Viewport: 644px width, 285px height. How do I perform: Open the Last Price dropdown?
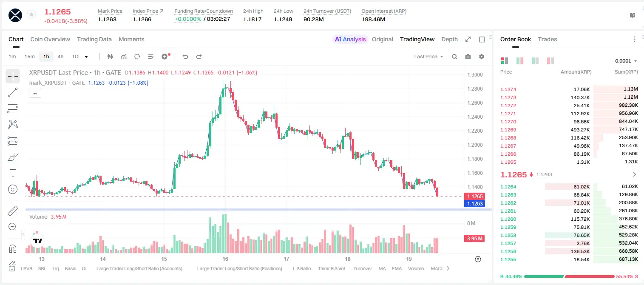point(428,57)
